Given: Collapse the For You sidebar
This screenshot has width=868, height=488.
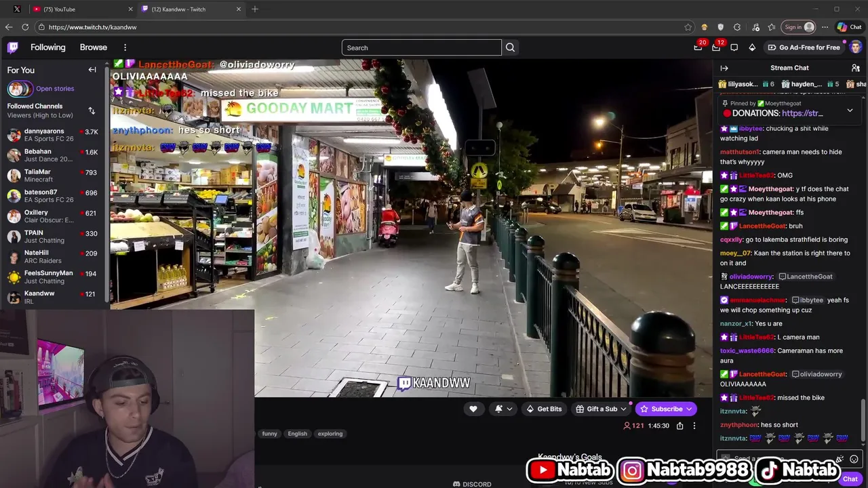Looking at the screenshot, I should [92, 70].
